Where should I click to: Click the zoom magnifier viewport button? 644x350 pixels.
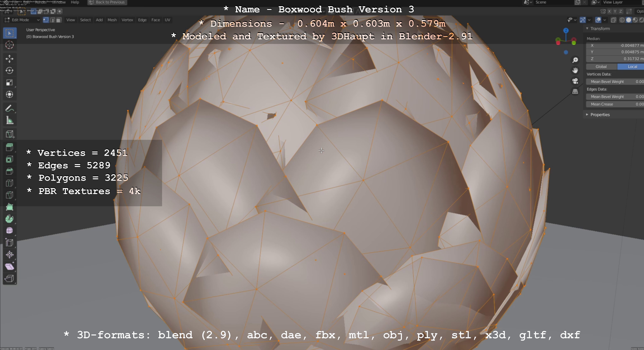[x=575, y=60]
